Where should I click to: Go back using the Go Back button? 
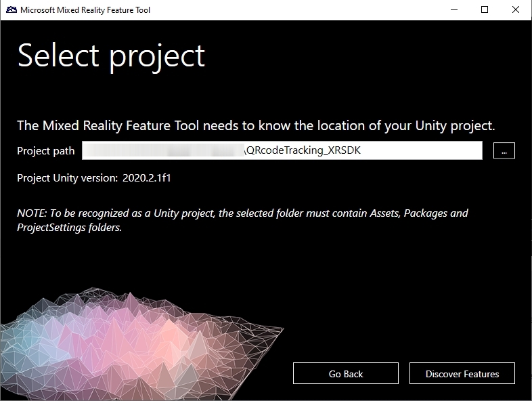click(x=345, y=373)
